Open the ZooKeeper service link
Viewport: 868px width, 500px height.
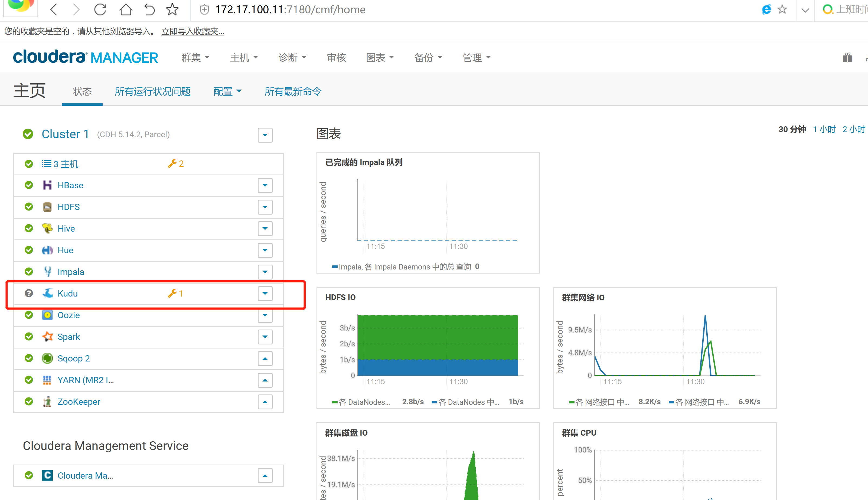79,402
